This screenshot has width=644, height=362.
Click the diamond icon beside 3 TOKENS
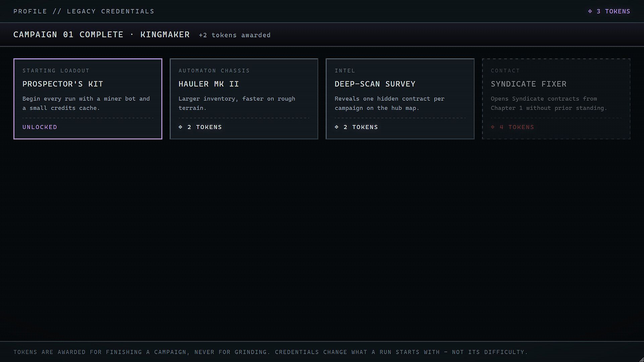(x=590, y=11)
